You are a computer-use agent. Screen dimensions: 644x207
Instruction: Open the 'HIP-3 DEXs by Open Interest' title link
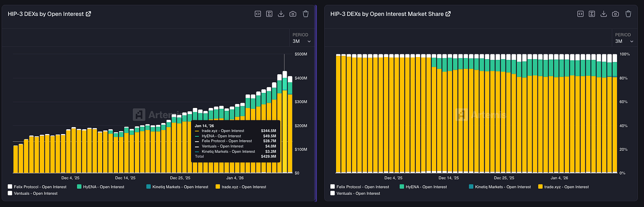click(x=46, y=14)
